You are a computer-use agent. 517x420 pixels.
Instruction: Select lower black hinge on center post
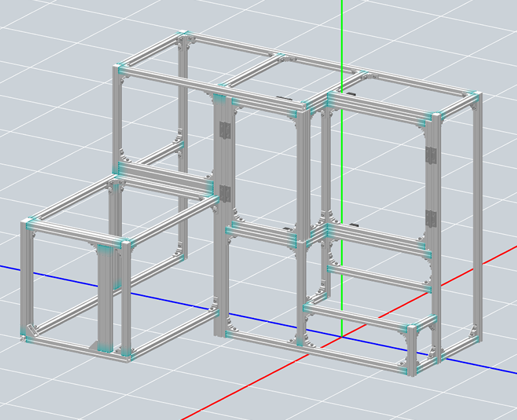(224, 194)
